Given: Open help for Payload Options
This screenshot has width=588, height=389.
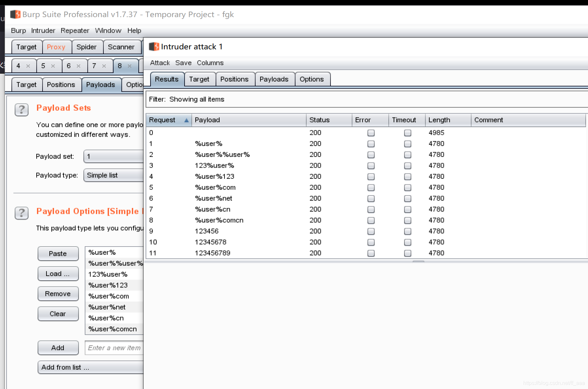Looking at the screenshot, I should click(x=22, y=213).
